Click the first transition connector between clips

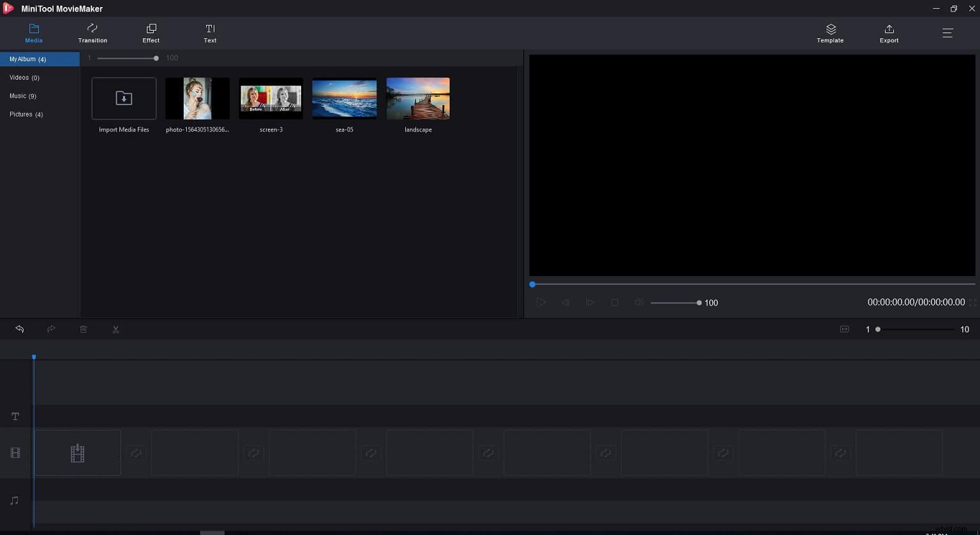(x=136, y=453)
